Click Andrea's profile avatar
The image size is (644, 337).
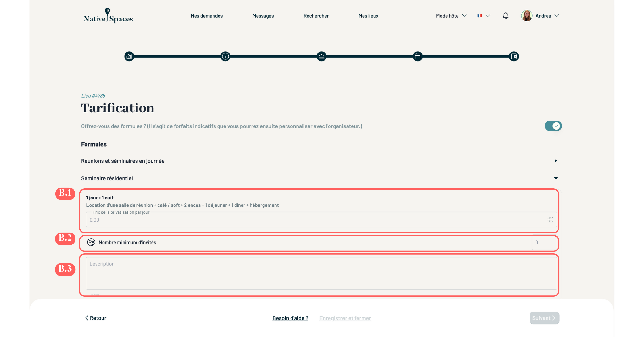[x=527, y=16]
